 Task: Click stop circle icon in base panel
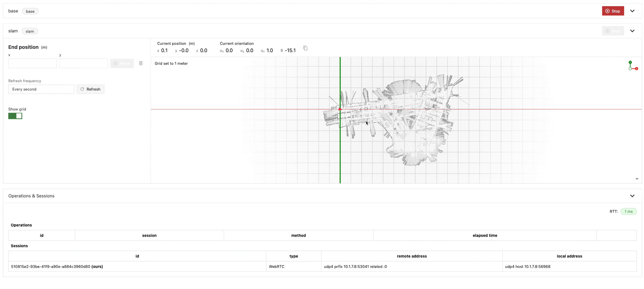607,11
